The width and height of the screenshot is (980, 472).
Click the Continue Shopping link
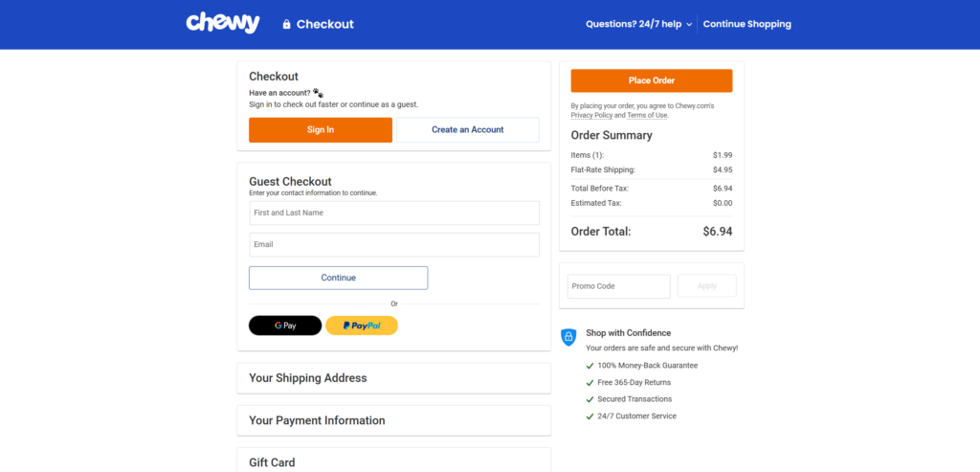[x=746, y=24]
